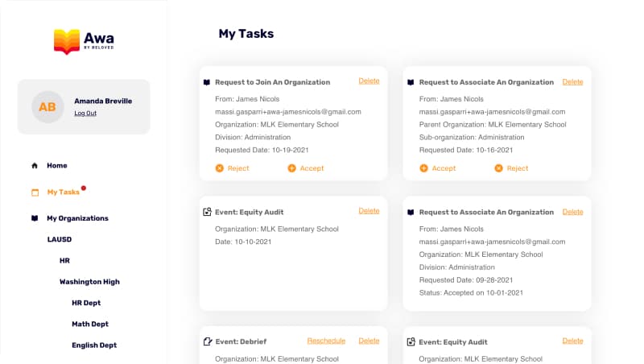Open Math Dept in organization tree
644x364 pixels.
89,324
